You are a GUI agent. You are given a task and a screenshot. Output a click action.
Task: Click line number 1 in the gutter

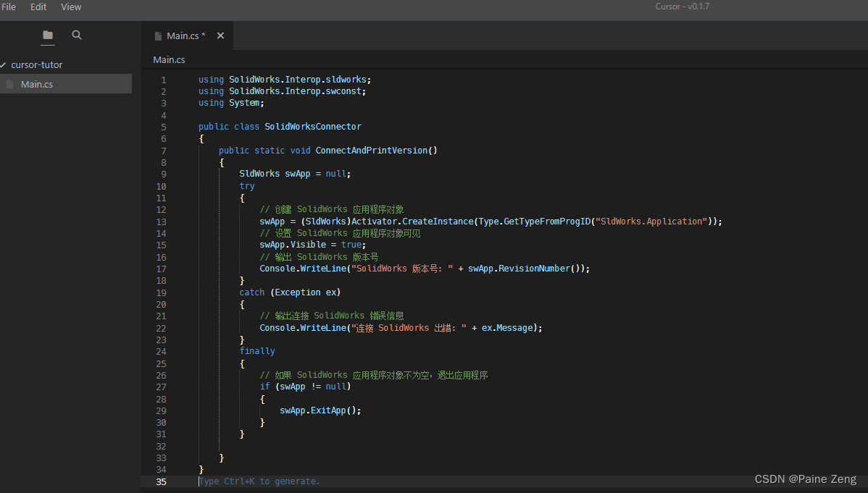(163, 80)
